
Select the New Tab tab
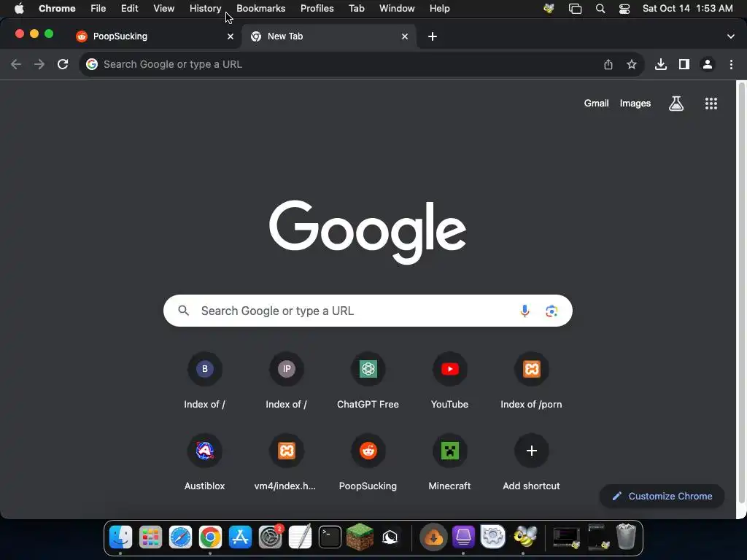(329, 36)
